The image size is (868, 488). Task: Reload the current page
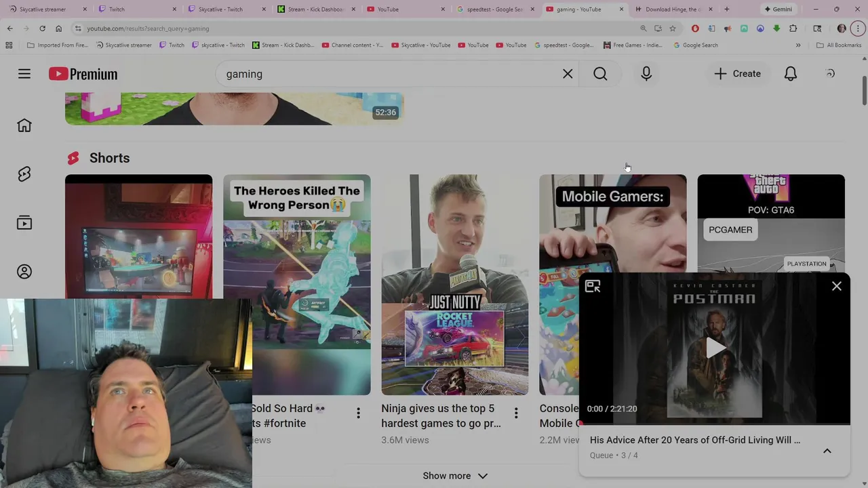[42, 28]
